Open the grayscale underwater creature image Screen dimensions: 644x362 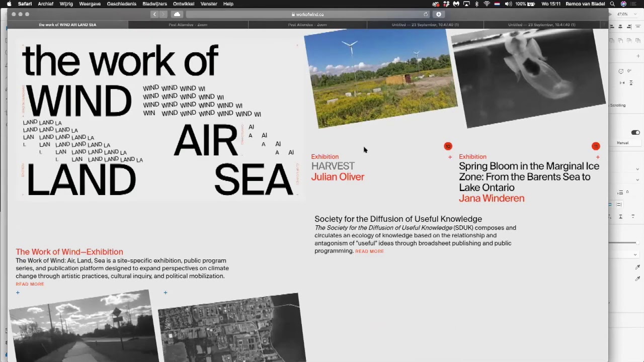[528, 78]
